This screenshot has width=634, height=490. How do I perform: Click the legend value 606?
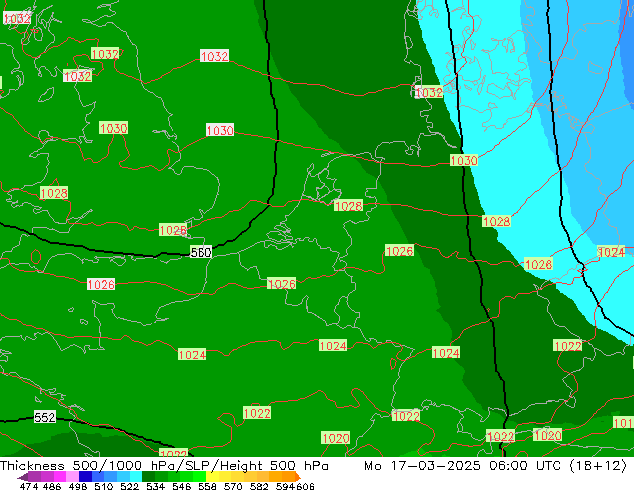point(305,486)
